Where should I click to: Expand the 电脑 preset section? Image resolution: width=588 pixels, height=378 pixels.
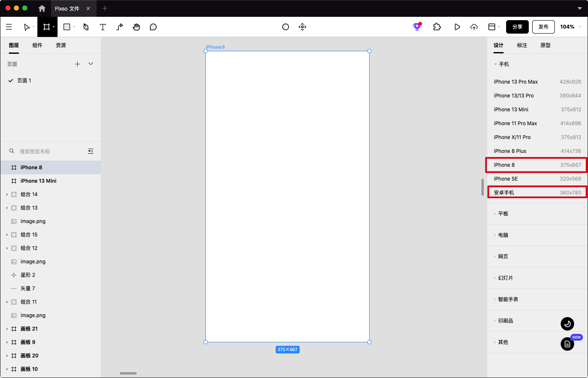click(495, 235)
